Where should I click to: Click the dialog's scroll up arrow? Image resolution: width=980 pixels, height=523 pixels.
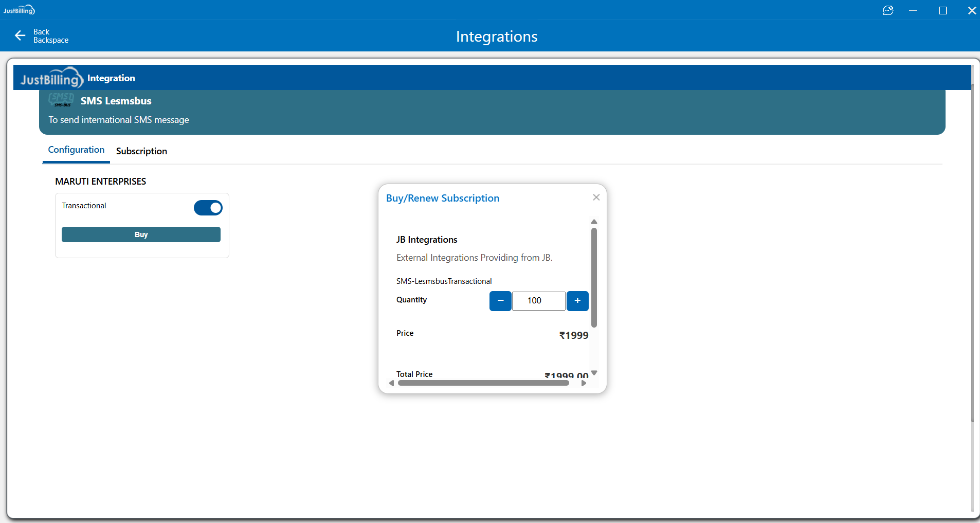click(x=594, y=222)
